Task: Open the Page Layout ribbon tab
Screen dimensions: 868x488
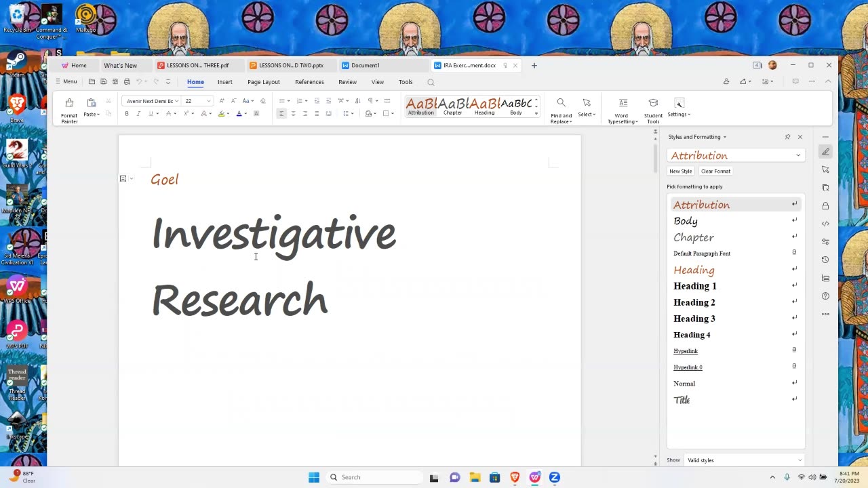Action: (x=264, y=82)
